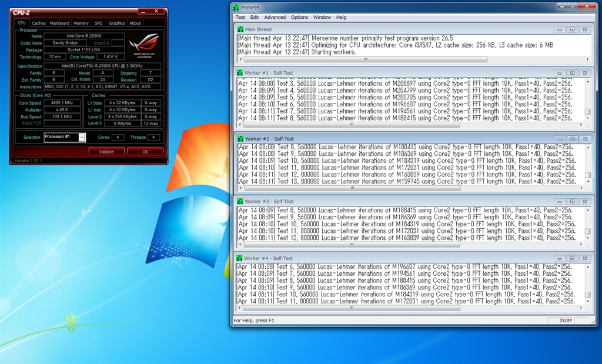Select the SPD tab
602x364 pixels.
99,24
